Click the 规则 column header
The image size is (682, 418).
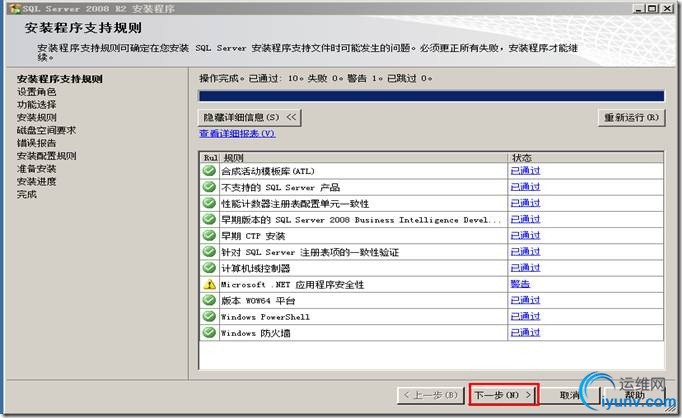[x=364, y=157]
